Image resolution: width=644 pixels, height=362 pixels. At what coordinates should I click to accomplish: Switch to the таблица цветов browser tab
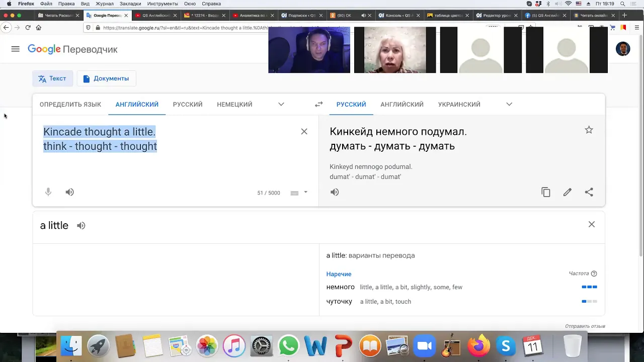click(447, 16)
